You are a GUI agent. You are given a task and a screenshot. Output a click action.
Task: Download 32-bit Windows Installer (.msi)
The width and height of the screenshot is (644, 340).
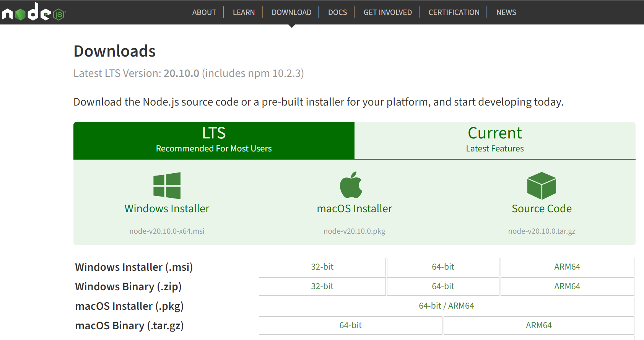(322, 267)
